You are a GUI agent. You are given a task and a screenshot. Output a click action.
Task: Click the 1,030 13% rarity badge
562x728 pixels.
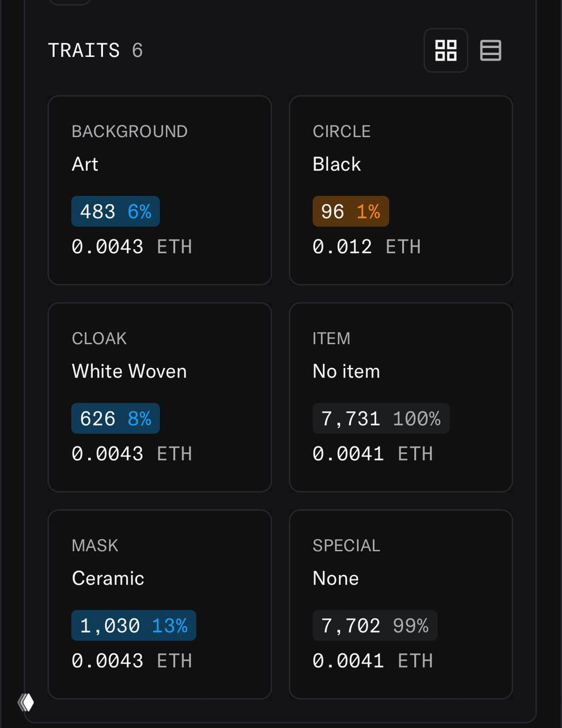coord(134,626)
